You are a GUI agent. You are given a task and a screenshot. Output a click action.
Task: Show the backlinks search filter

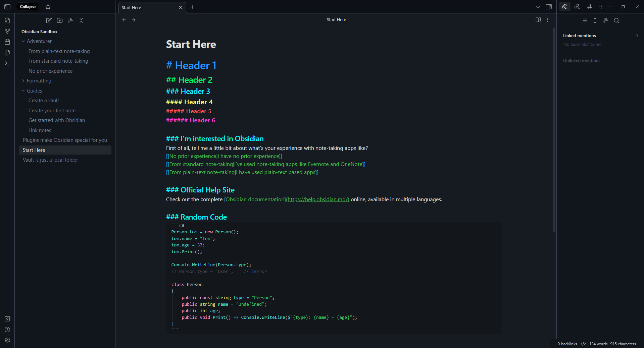(x=616, y=20)
